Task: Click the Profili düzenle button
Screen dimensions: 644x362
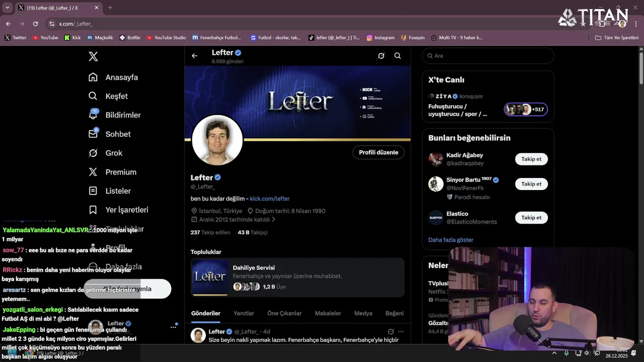Action: tap(378, 152)
